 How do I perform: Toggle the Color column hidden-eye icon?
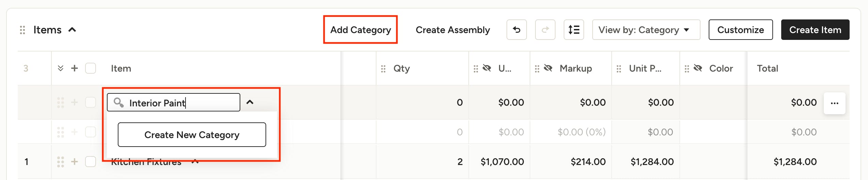pos(698,68)
